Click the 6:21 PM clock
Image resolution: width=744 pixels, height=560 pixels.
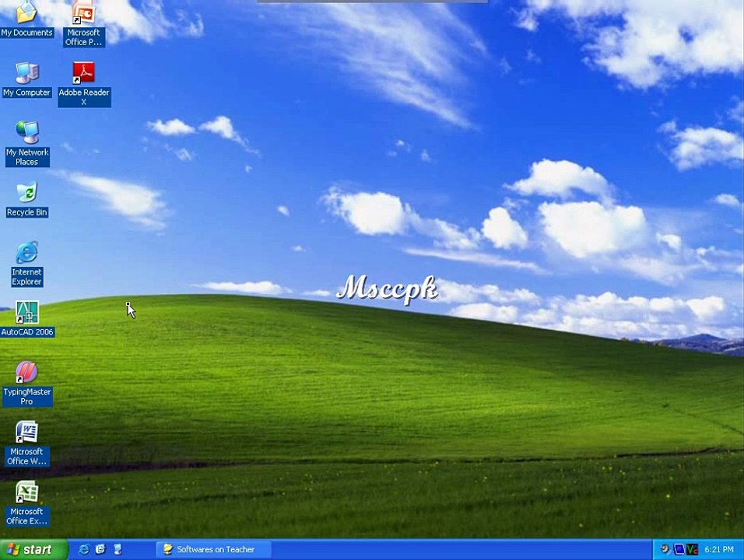[719, 550]
